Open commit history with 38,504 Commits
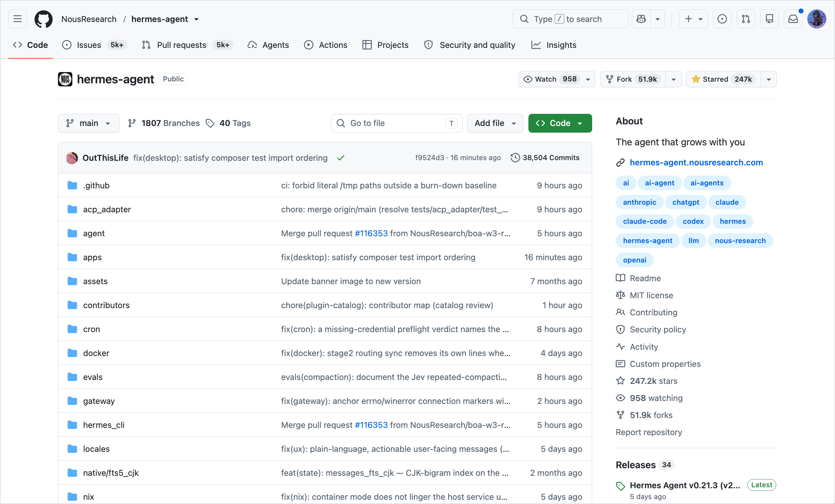The height and width of the screenshot is (504, 835). pos(545,158)
